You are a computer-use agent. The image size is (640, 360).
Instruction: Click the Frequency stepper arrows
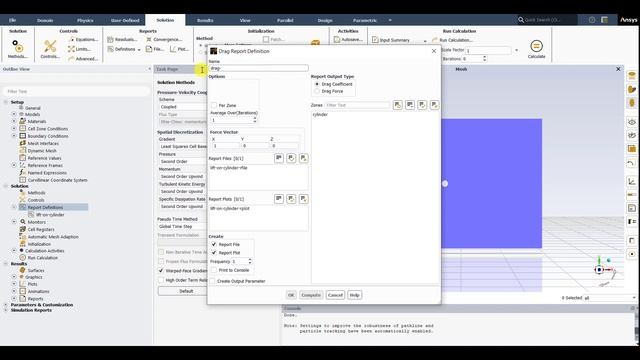250,261
